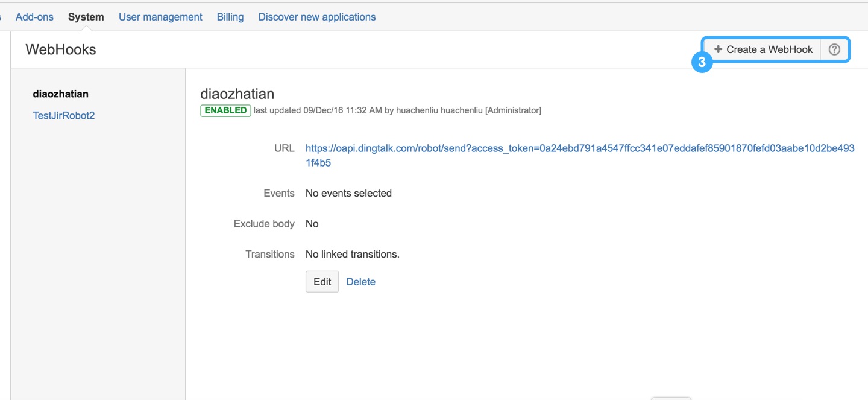Click the Create a WebHook button

pos(763,49)
